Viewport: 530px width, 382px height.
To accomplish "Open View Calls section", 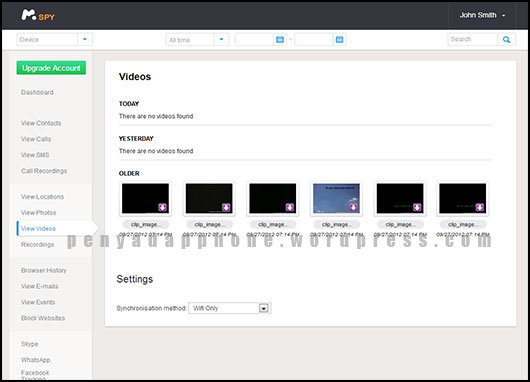I will point(36,139).
